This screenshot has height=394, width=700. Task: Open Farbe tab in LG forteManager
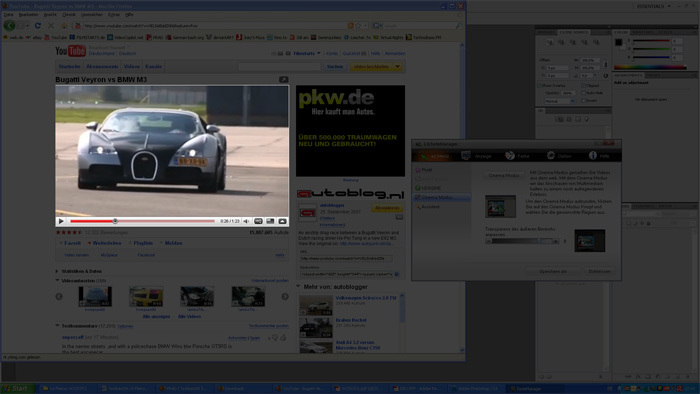517,156
